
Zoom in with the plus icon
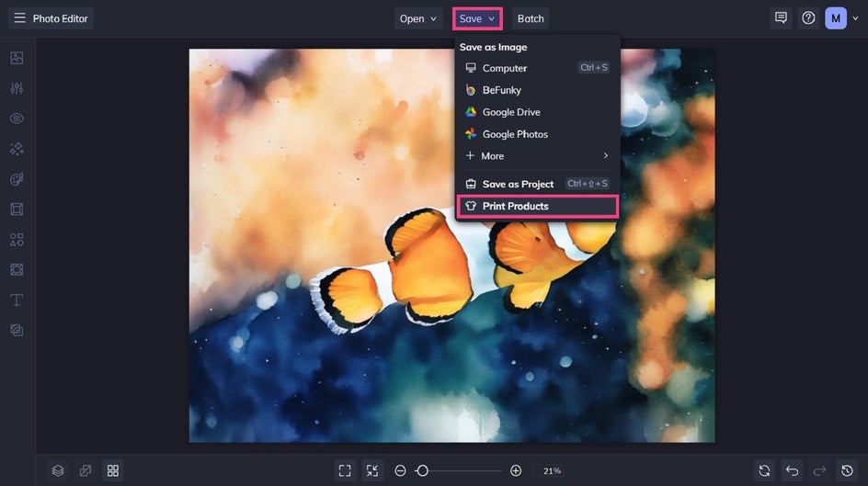pyautogui.click(x=516, y=470)
